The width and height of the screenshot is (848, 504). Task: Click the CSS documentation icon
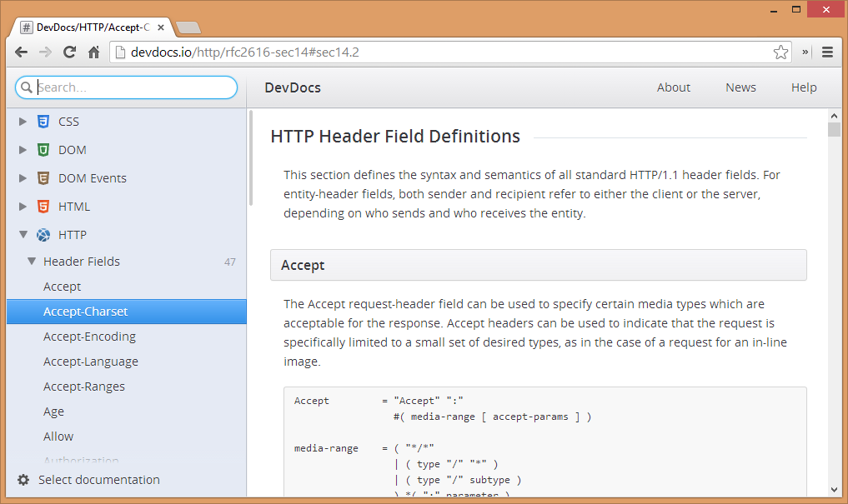tap(43, 122)
